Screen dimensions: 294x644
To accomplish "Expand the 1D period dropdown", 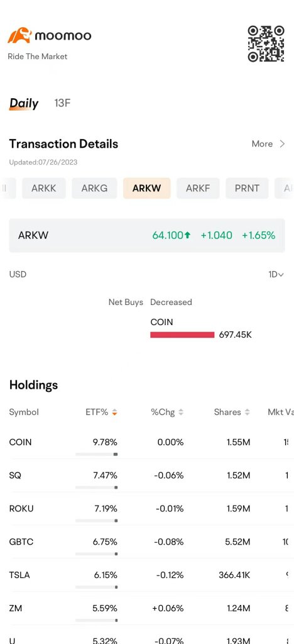I will (276, 274).
